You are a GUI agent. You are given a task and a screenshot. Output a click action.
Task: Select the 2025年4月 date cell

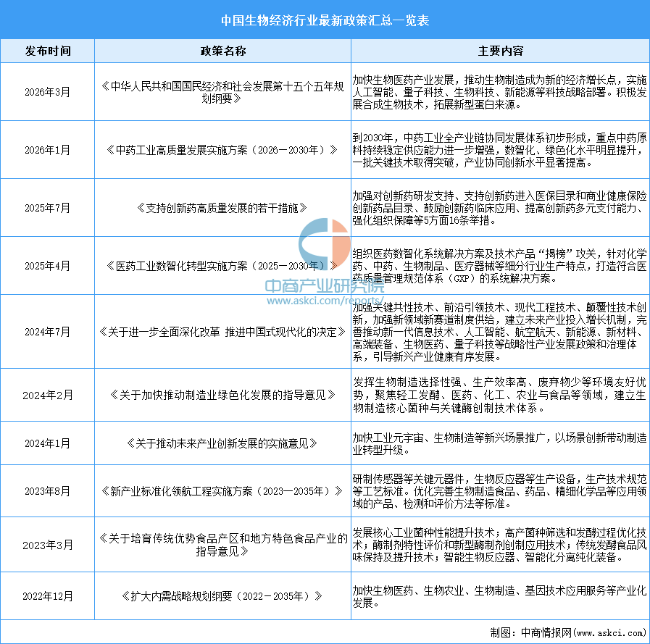(48, 266)
